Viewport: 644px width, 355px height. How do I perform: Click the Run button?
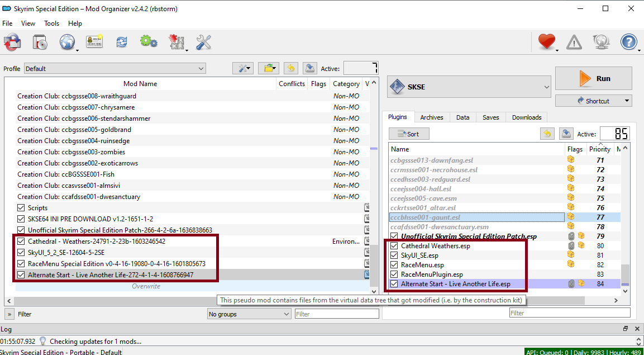point(594,78)
